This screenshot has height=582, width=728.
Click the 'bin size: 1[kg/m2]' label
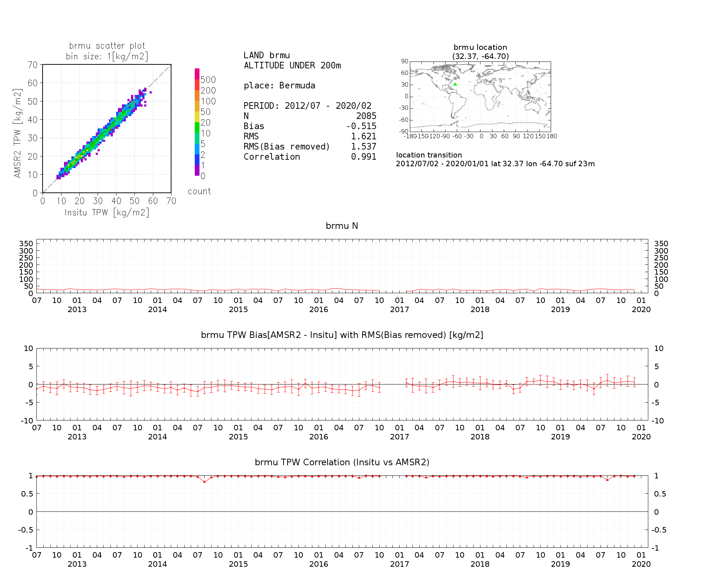[x=107, y=56]
